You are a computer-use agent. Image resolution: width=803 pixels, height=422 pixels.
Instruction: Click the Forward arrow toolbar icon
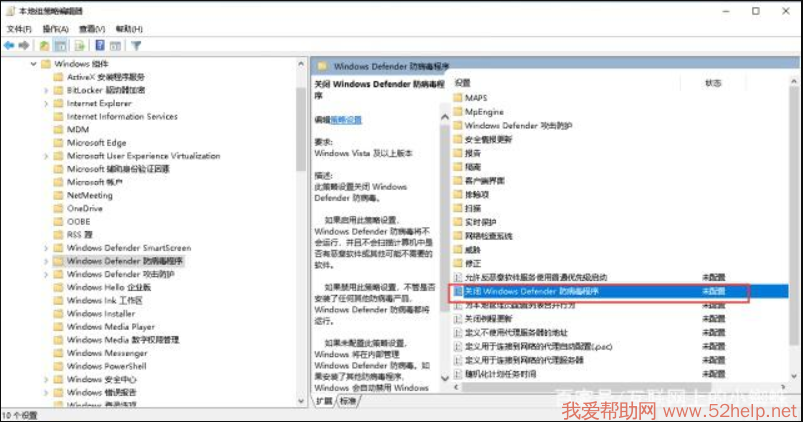(23, 45)
